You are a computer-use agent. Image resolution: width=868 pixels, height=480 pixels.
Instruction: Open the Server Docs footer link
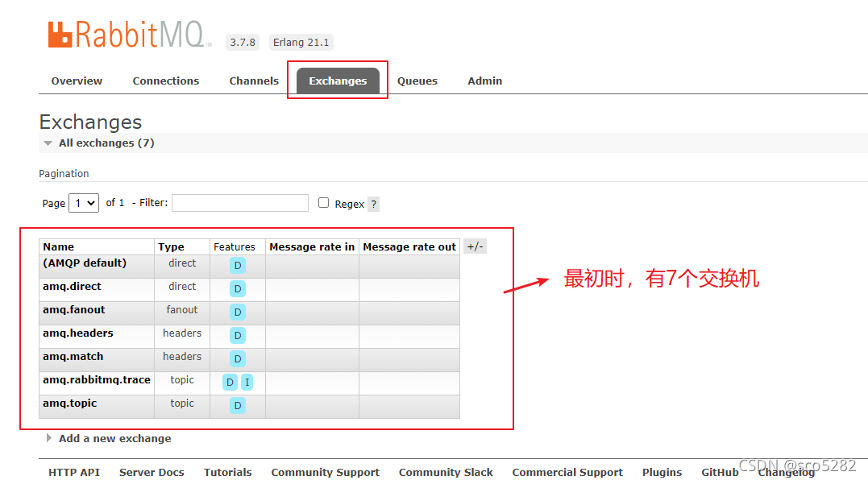[152, 472]
